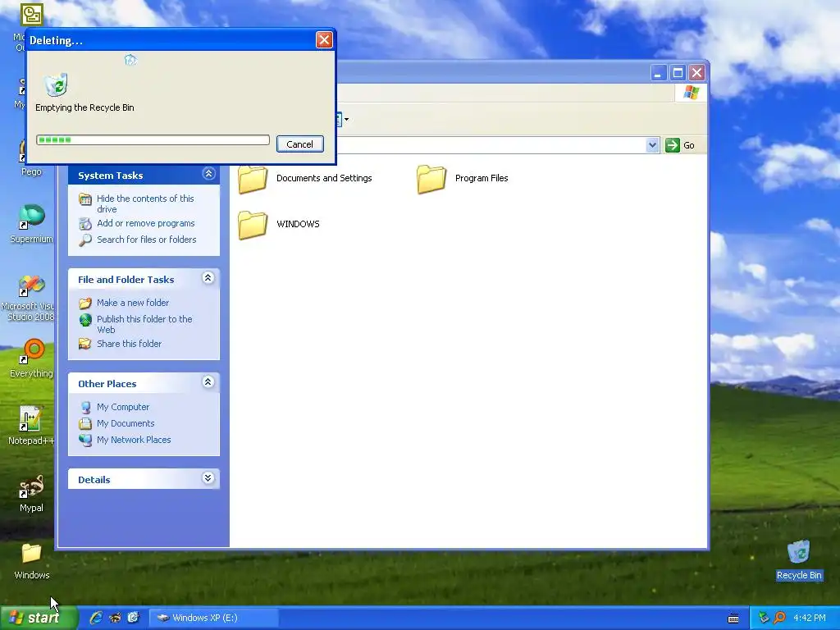The image size is (840, 630).
Task: Click the Program Files label
Action: pyautogui.click(x=482, y=178)
